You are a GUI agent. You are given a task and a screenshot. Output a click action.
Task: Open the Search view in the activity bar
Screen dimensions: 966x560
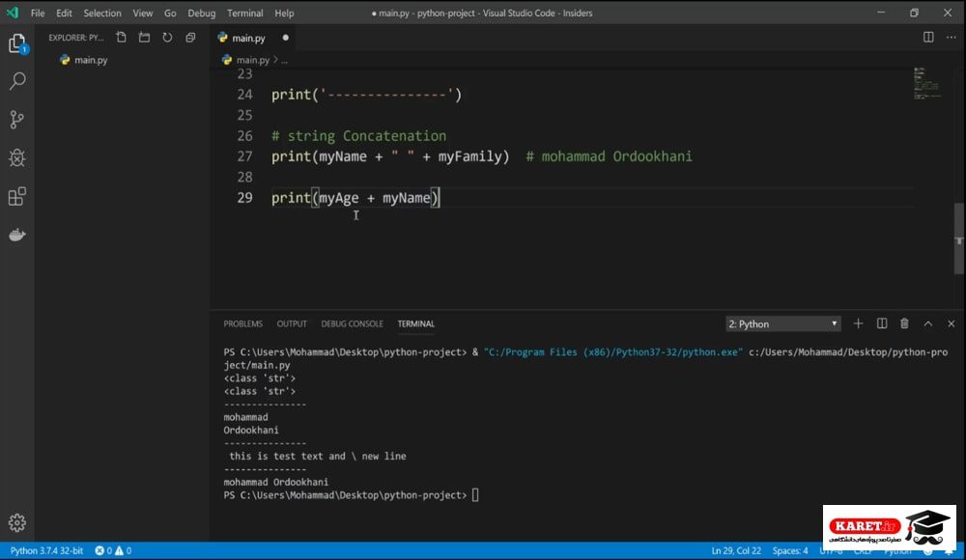[17, 81]
